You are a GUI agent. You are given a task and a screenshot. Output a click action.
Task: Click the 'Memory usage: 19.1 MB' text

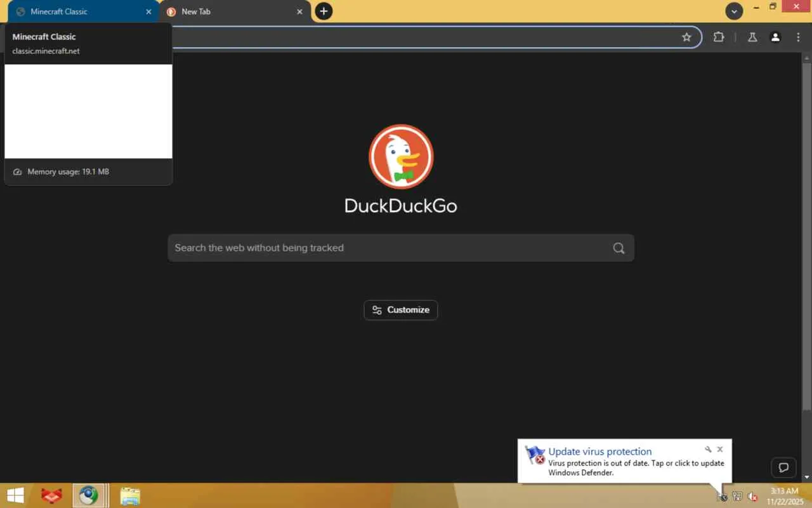click(68, 171)
